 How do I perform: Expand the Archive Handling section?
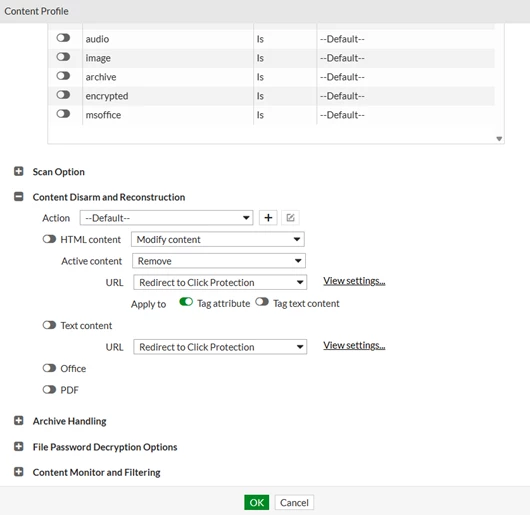pos(19,421)
